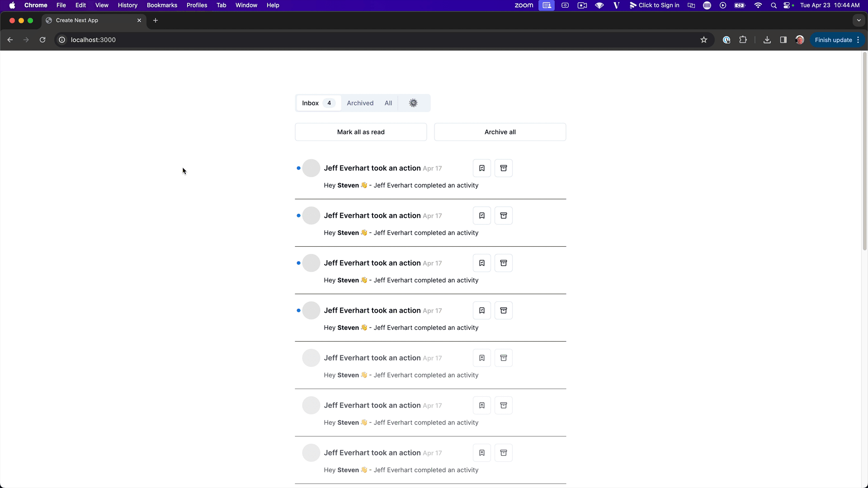Open the tab search chevron in the tab strip

coord(859,20)
